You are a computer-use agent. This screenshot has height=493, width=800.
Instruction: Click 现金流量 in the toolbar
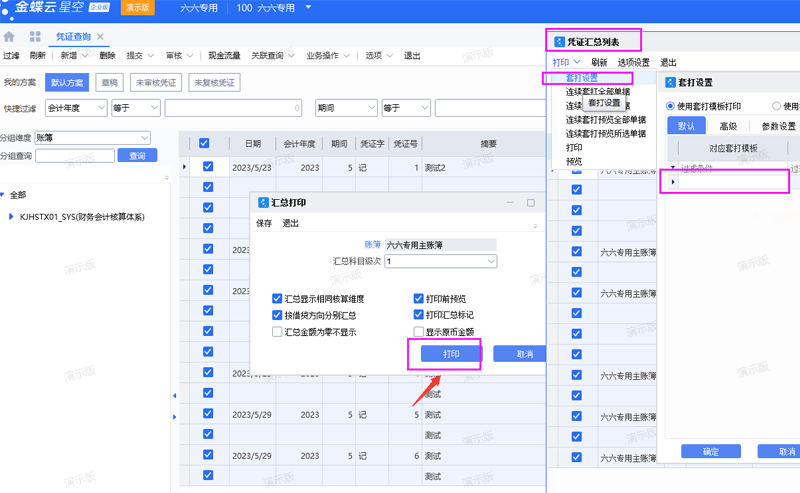[224, 56]
